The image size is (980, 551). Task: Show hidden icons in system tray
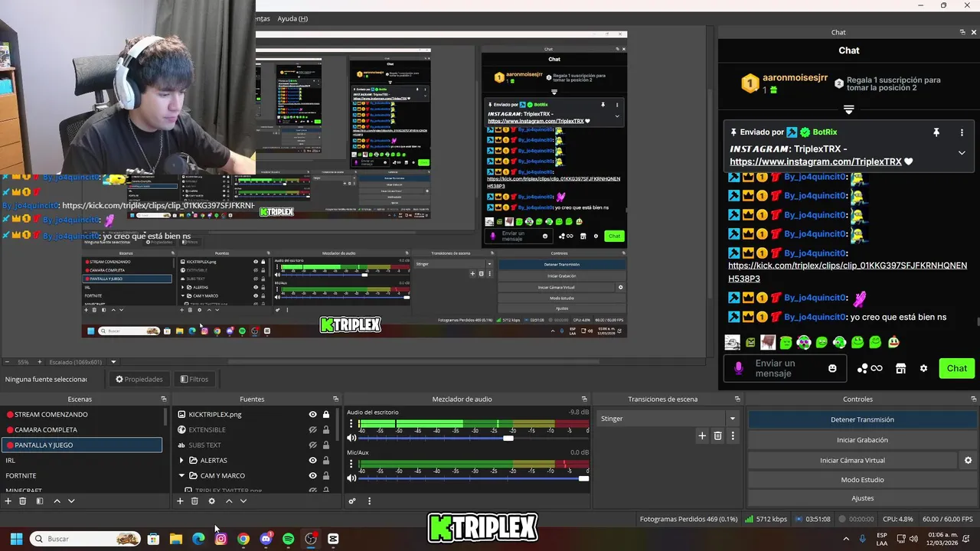coord(846,539)
